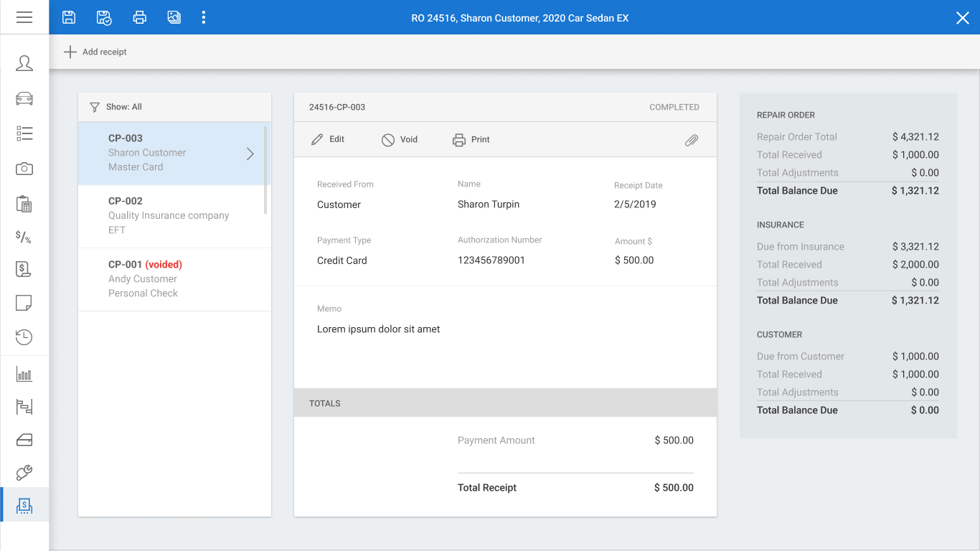Click the Payment Type value Credit Card
Viewport: 980px width, 551px height.
click(342, 260)
